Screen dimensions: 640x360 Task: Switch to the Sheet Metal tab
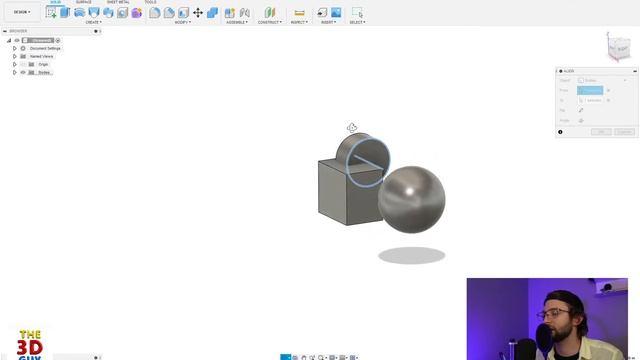pyautogui.click(x=118, y=2)
